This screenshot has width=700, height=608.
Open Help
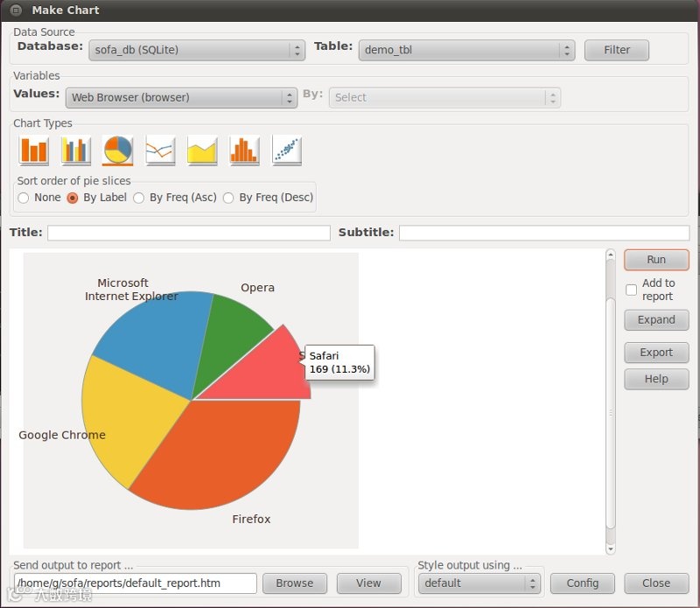point(656,379)
